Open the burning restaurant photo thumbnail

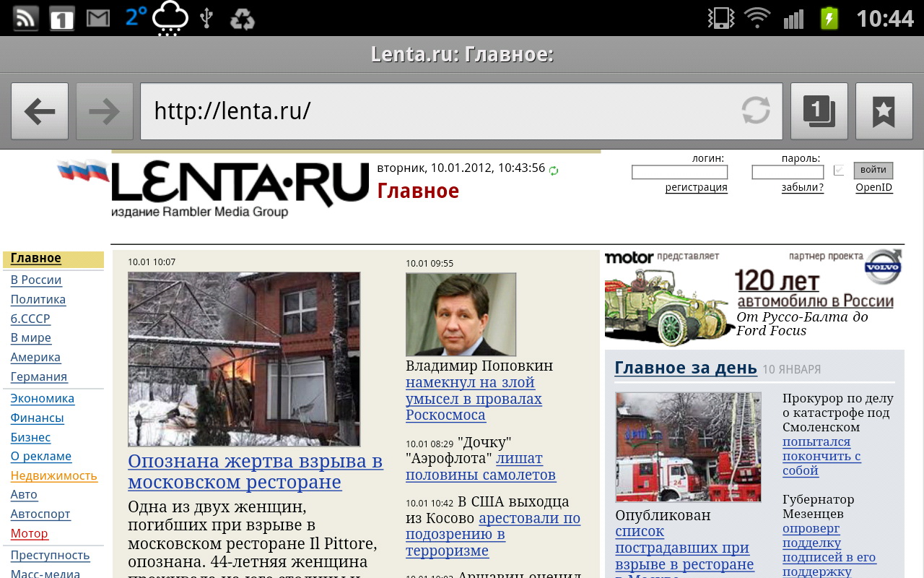tap(244, 359)
